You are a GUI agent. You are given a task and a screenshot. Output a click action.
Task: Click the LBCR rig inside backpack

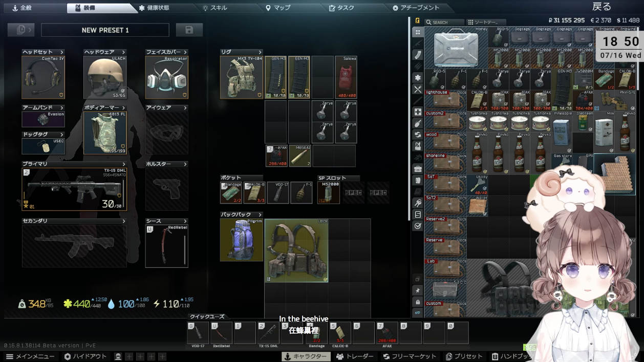tap(296, 251)
